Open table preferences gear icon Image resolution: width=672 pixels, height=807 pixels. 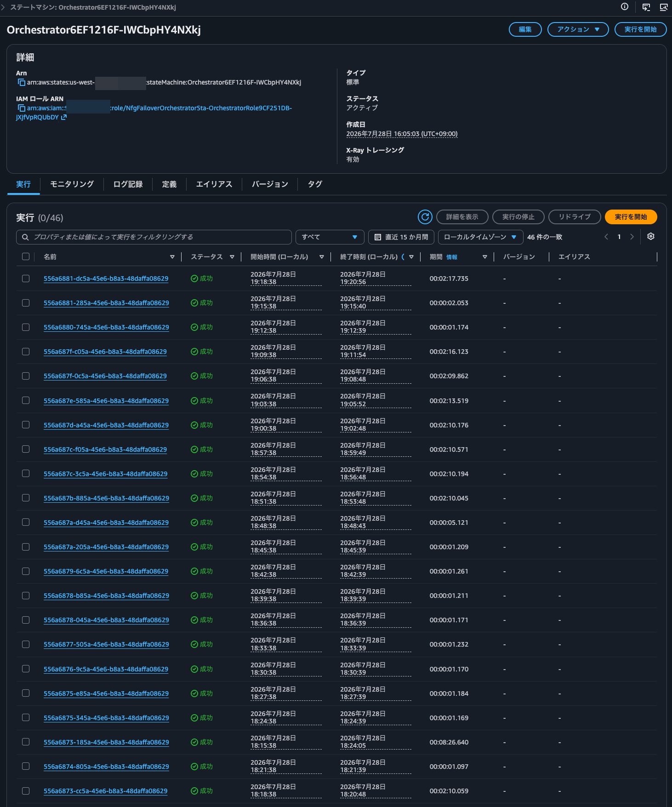pyautogui.click(x=650, y=237)
